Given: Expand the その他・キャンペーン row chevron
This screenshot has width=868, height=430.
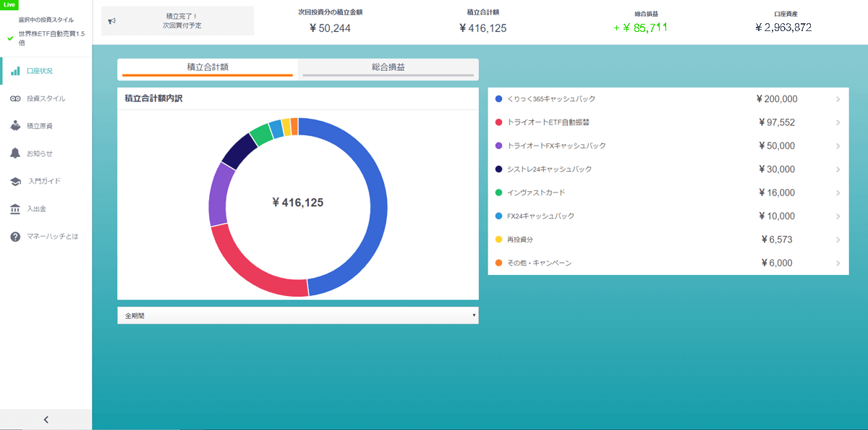Looking at the screenshot, I should (838, 264).
